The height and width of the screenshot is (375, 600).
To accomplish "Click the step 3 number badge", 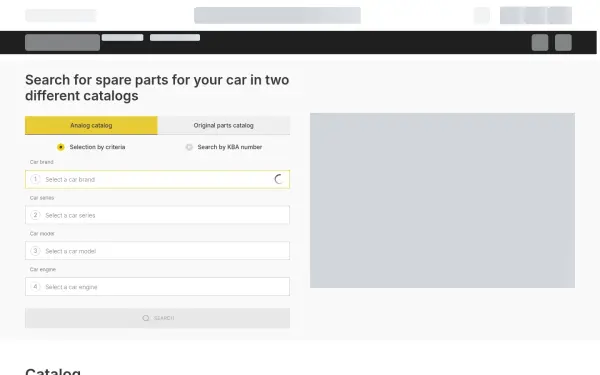I will (x=35, y=251).
